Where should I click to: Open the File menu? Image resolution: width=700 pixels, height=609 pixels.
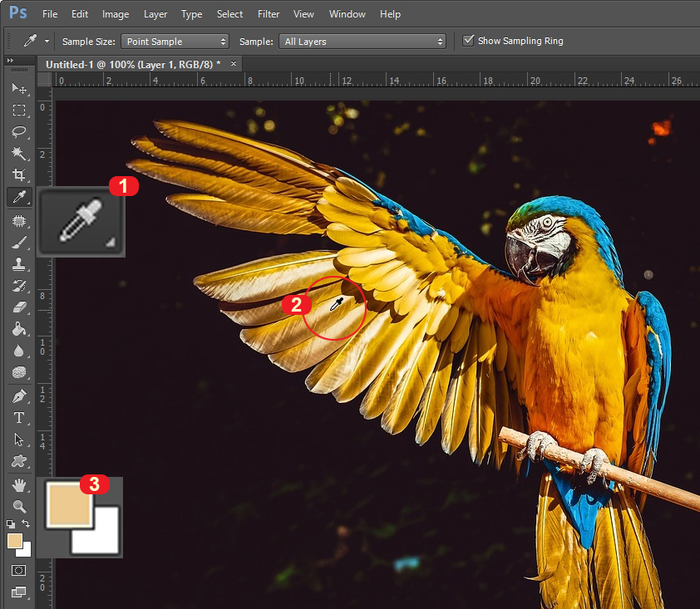tap(50, 14)
